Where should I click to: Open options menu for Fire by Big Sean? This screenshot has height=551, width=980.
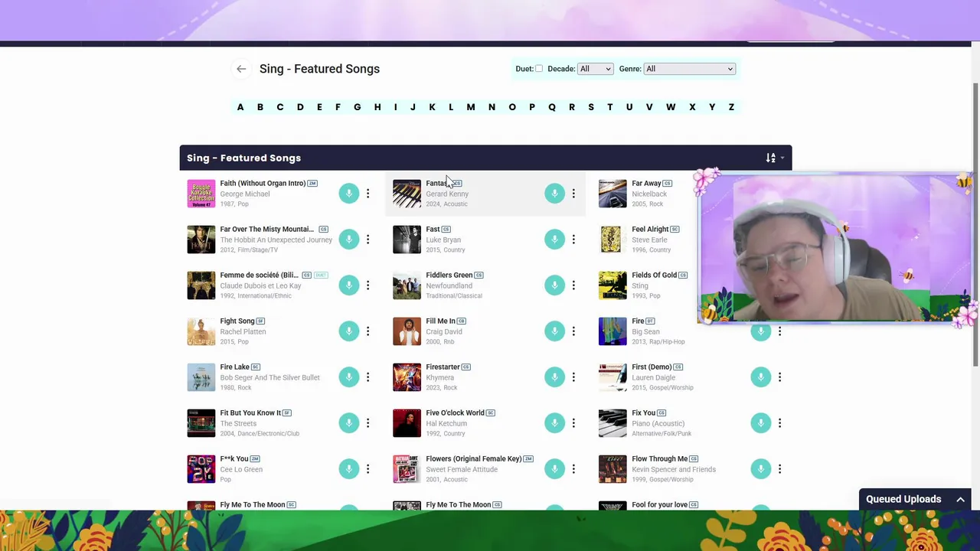[x=779, y=331]
